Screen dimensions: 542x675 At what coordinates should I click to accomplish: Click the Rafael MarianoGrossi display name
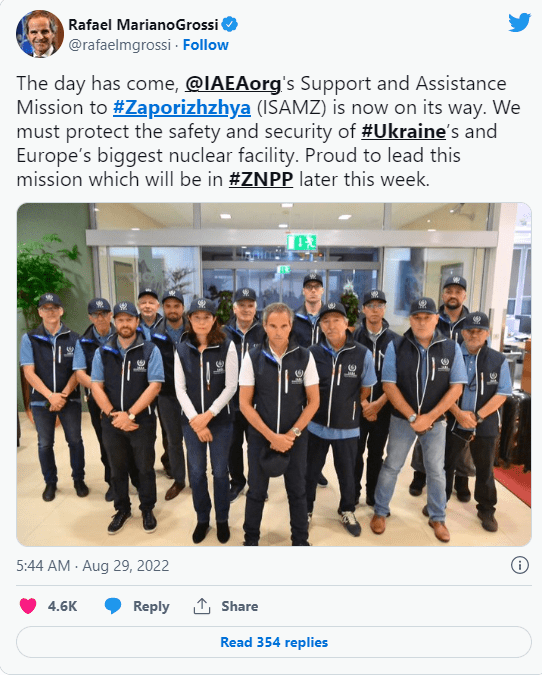143,25
